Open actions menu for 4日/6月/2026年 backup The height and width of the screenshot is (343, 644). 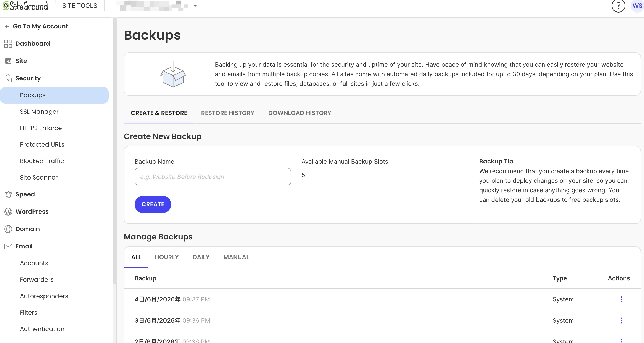point(621,299)
